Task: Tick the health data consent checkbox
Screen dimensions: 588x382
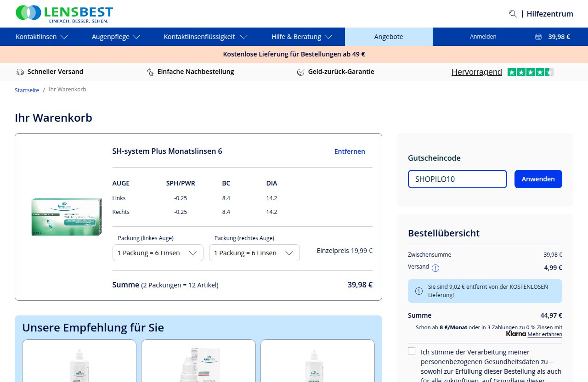Action: 412,351
